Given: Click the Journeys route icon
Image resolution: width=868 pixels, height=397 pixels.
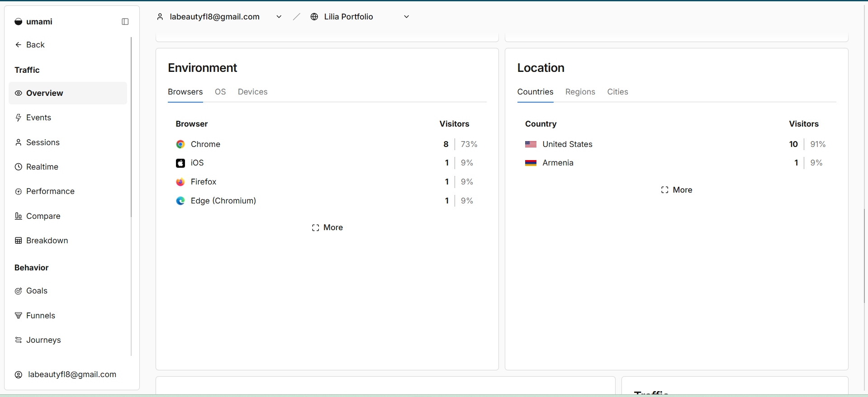Looking at the screenshot, I should (18, 340).
